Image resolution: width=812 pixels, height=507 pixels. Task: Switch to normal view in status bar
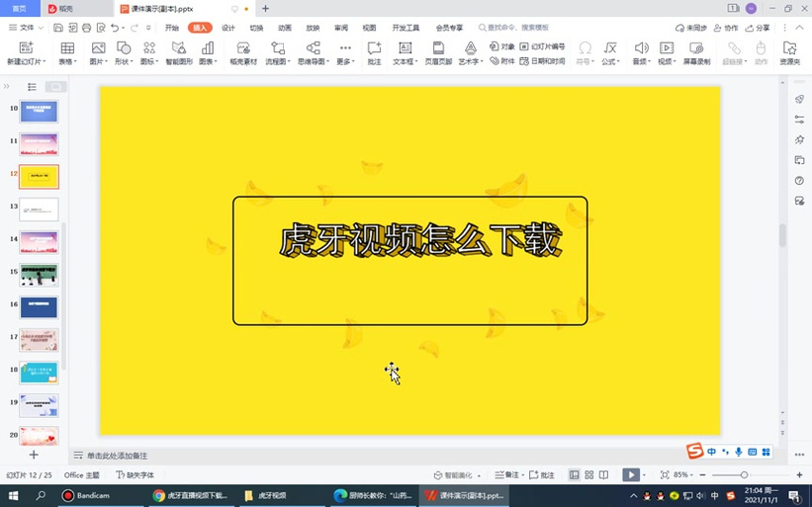point(574,475)
